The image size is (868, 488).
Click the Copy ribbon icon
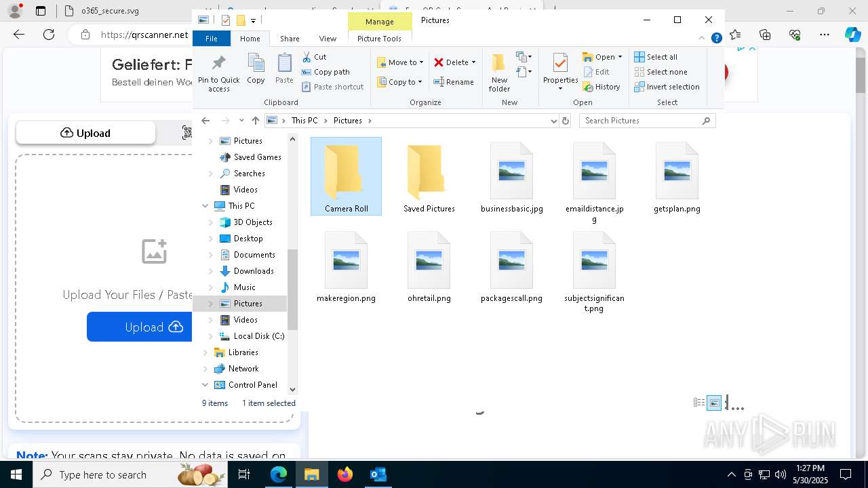pyautogui.click(x=256, y=69)
